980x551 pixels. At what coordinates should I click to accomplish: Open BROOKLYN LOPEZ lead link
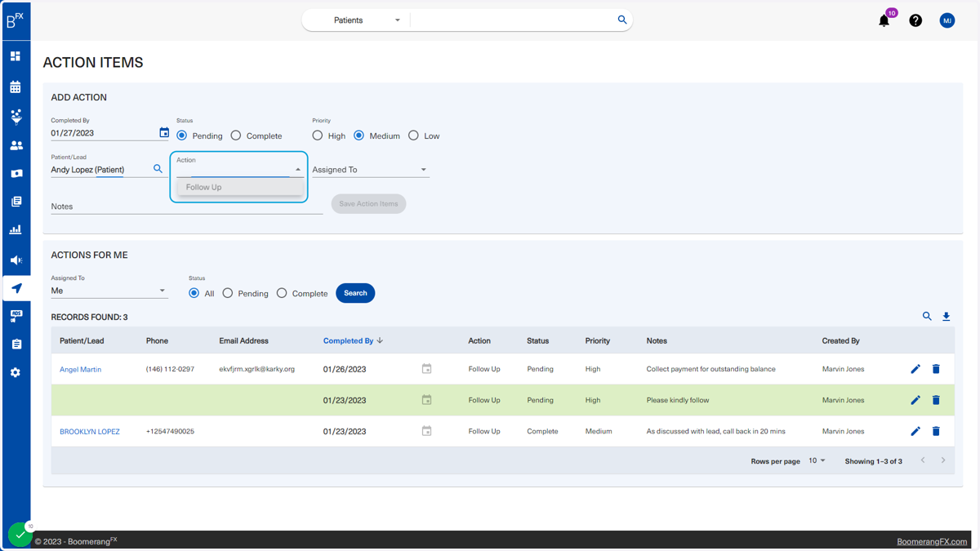(90, 431)
